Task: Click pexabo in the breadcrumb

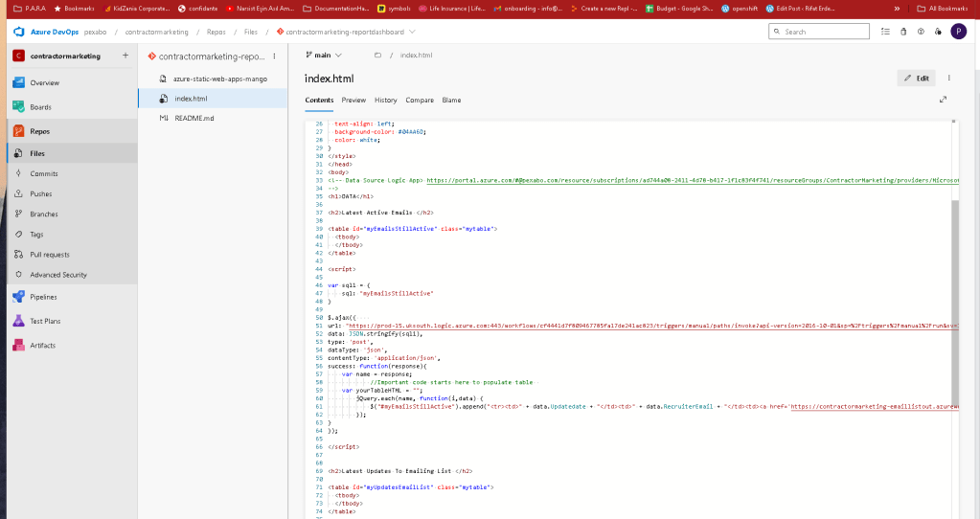Action: click(96, 32)
